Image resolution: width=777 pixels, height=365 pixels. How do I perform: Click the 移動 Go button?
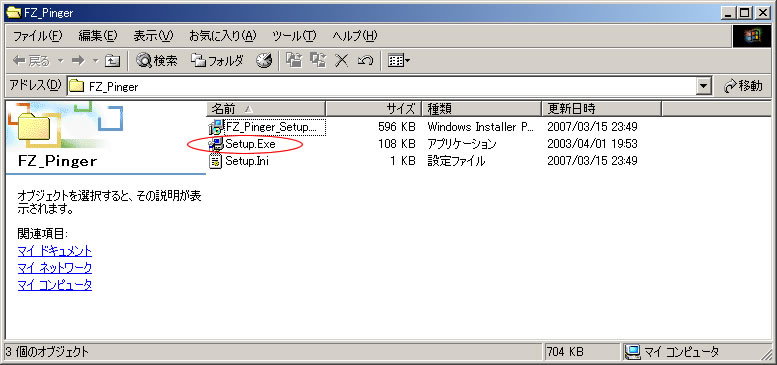click(743, 86)
